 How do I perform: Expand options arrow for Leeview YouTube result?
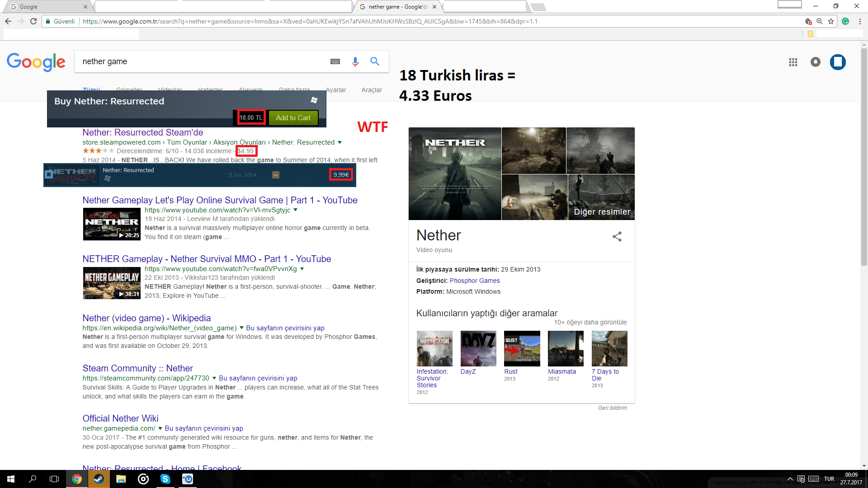tap(295, 210)
